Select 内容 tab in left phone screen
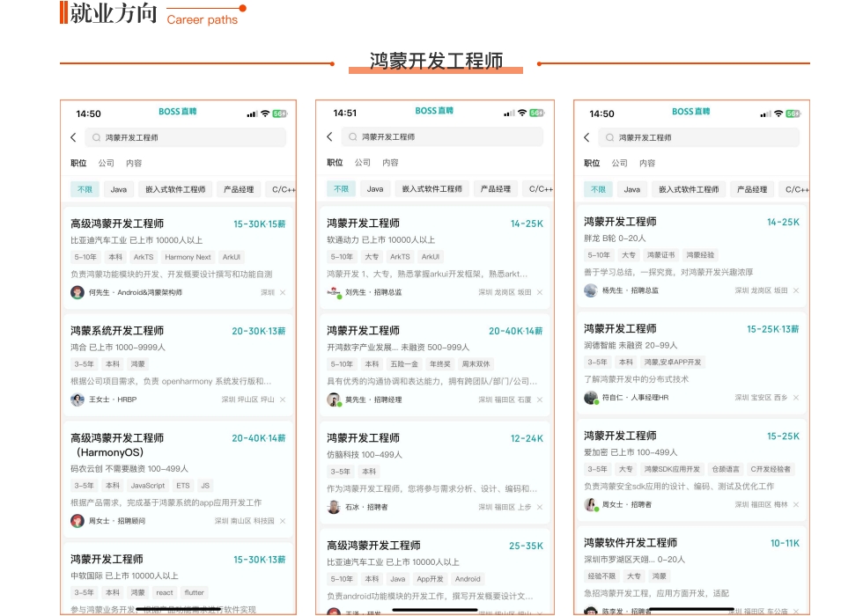Viewport: 863px width, 616px height. tap(134, 163)
